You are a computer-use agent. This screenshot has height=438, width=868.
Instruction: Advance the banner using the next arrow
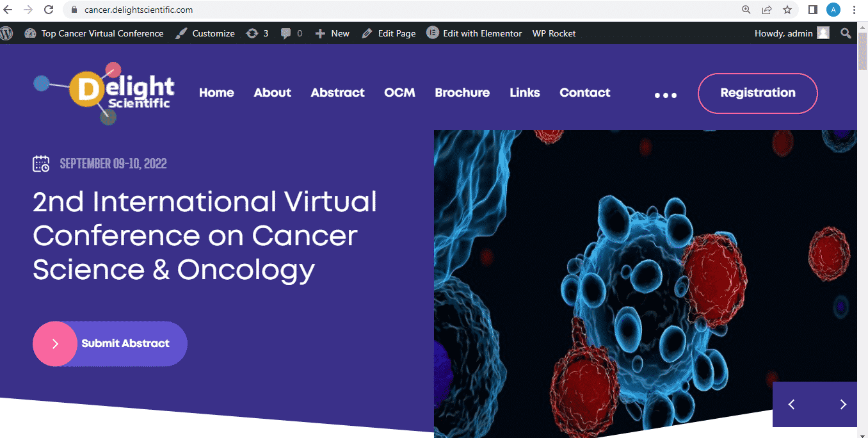coord(843,404)
